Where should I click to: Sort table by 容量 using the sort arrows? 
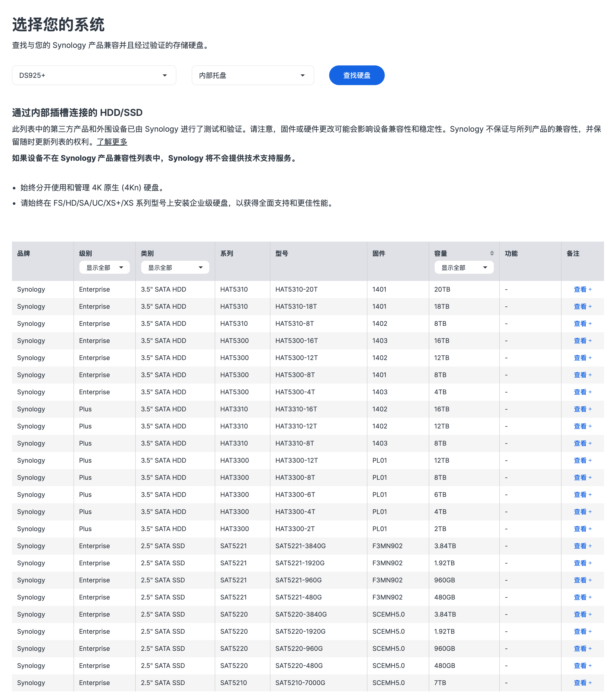492,253
